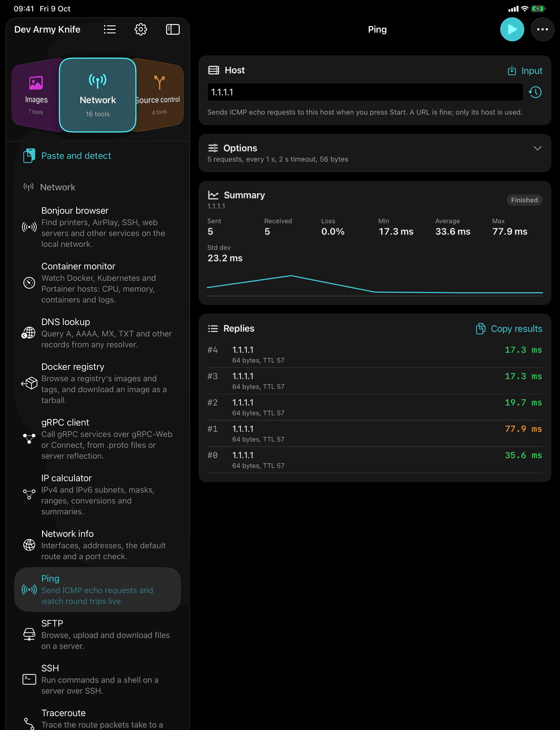Image resolution: width=560 pixels, height=730 pixels.
Task: Open settings gear in sidebar header
Action: tap(141, 29)
